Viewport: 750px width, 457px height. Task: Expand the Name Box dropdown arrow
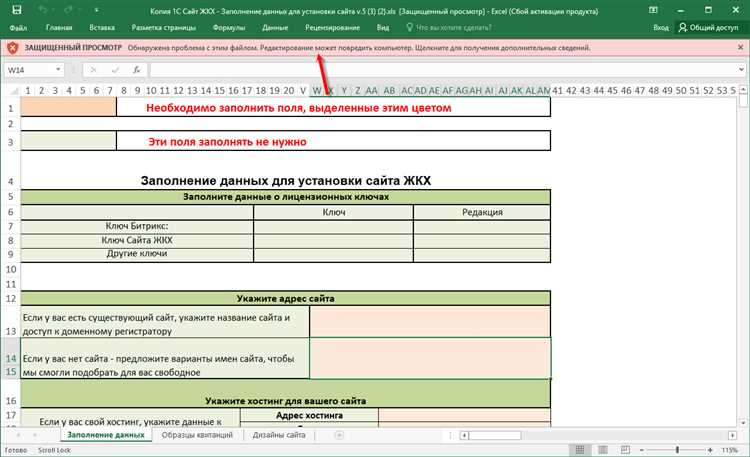click(58, 70)
